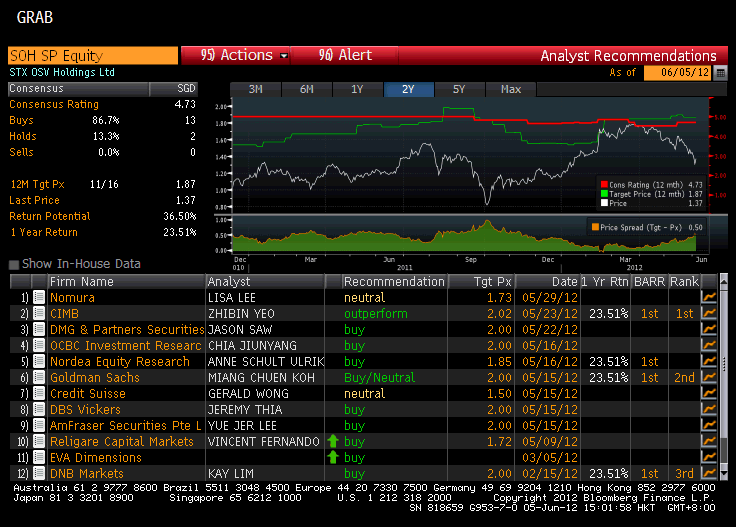
Task: Select CIMB outperform recommendation cell
Action: (376, 313)
